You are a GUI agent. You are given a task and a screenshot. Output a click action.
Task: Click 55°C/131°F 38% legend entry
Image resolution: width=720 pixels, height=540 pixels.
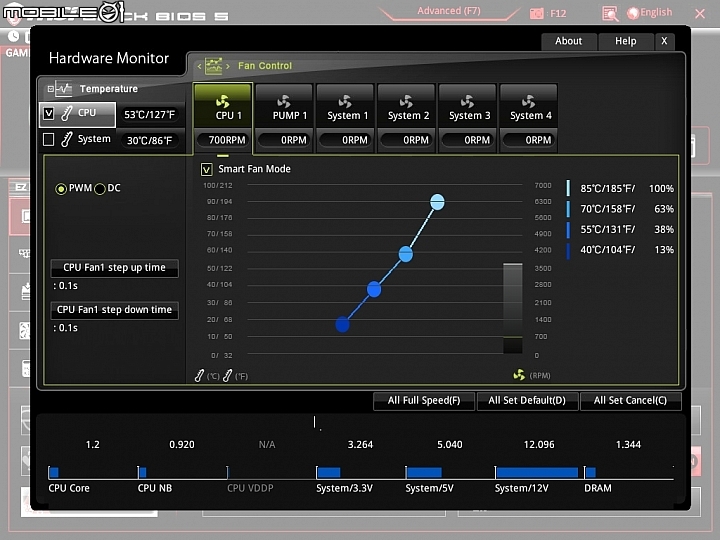(620, 230)
